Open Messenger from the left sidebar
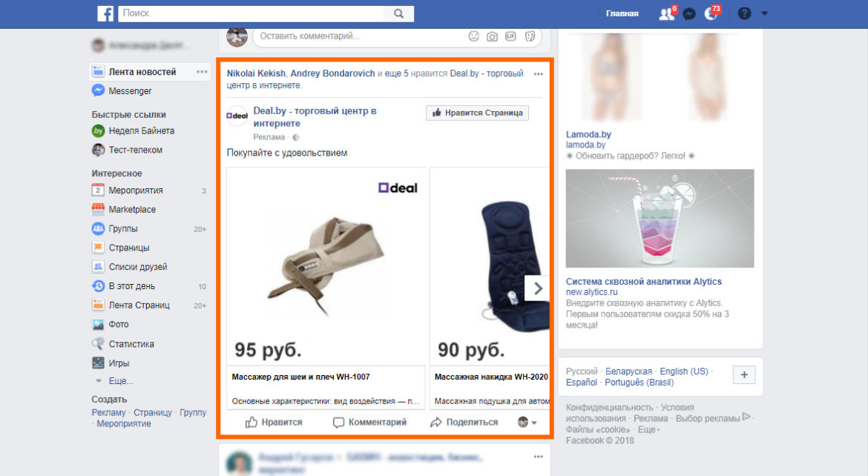868x476 pixels. point(130,90)
